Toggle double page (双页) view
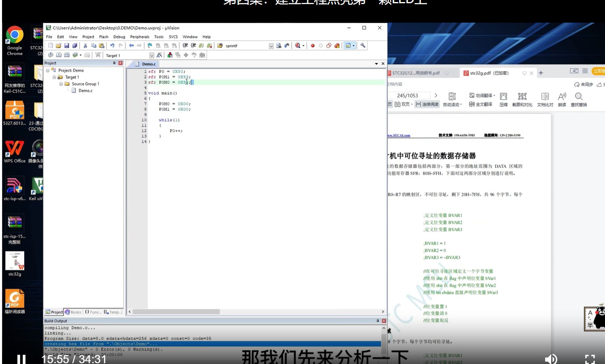This screenshot has height=364, width=605. pos(404,104)
